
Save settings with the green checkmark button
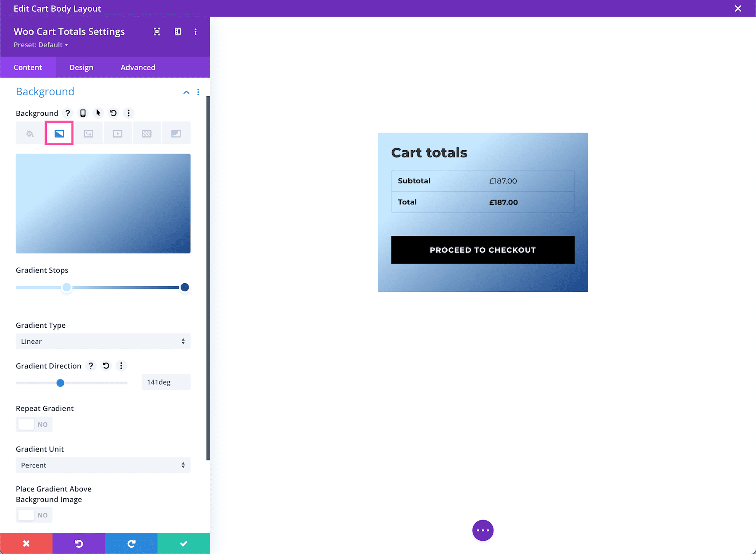[184, 543]
